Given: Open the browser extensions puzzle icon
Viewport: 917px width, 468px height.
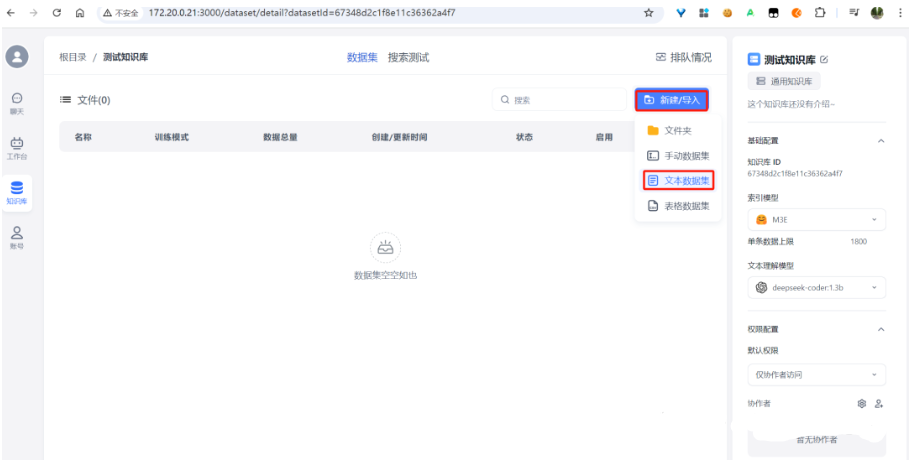Looking at the screenshot, I should click(x=820, y=12).
